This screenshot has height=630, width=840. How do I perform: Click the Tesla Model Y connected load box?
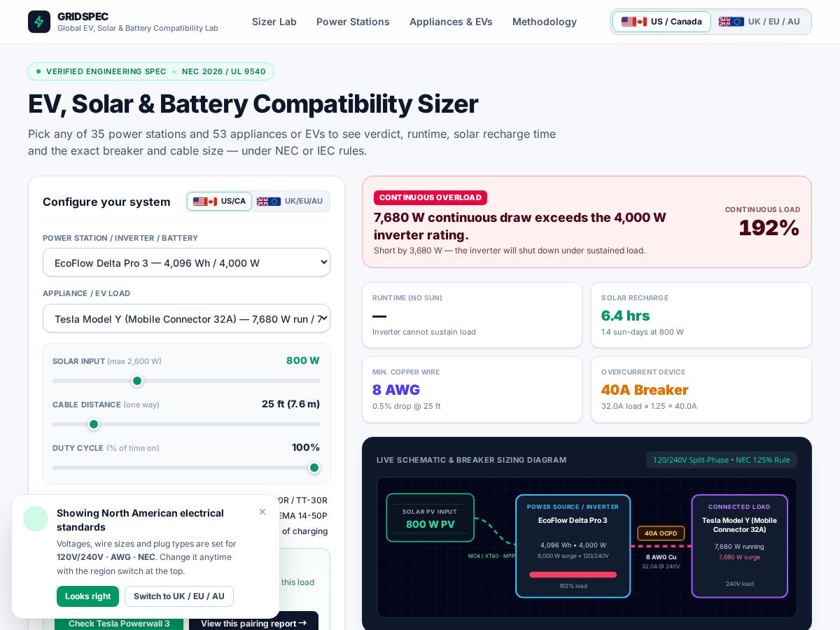739,546
